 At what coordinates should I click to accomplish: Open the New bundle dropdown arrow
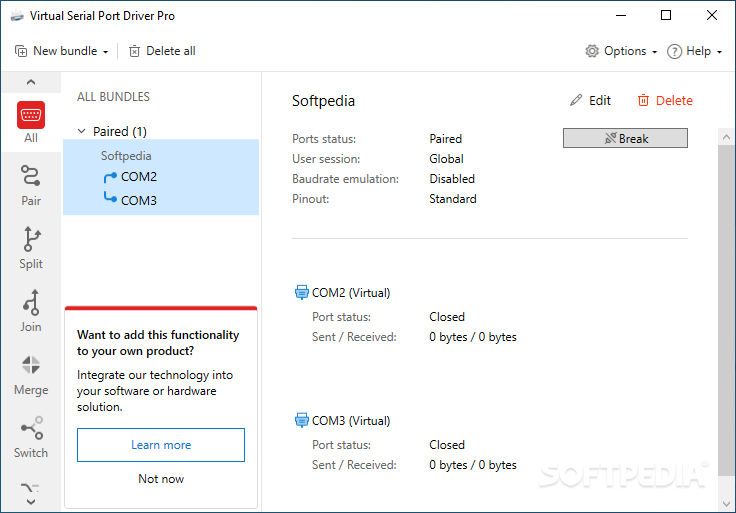pos(106,52)
